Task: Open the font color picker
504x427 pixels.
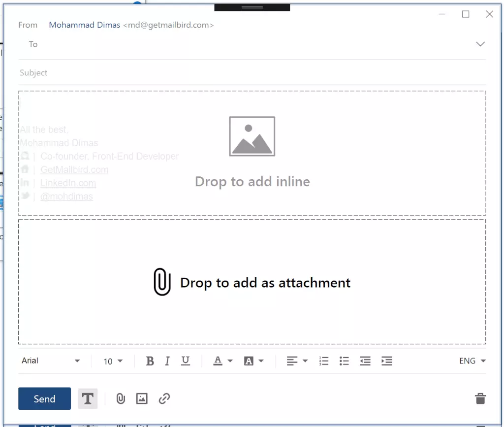Action: [222, 361]
